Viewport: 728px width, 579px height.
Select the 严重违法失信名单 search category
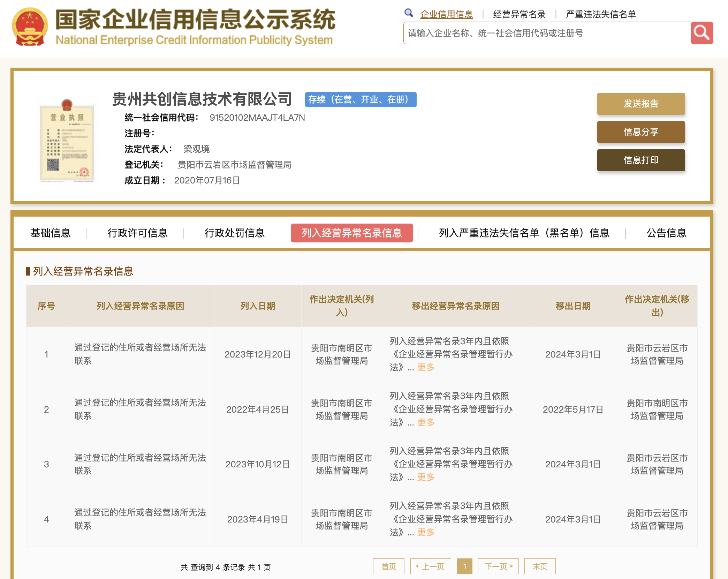601,14
